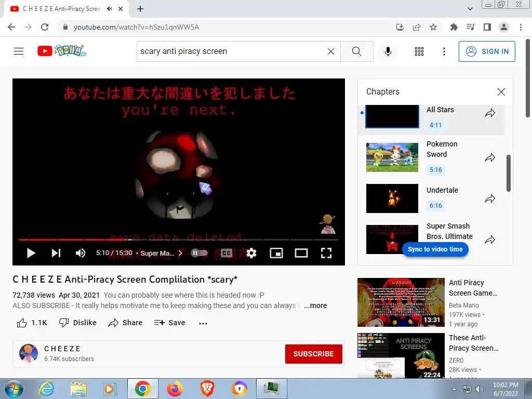Image resolution: width=532 pixels, height=399 pixels.
Task: Open more actions ellipsis below video
Action: pos(203,323)
